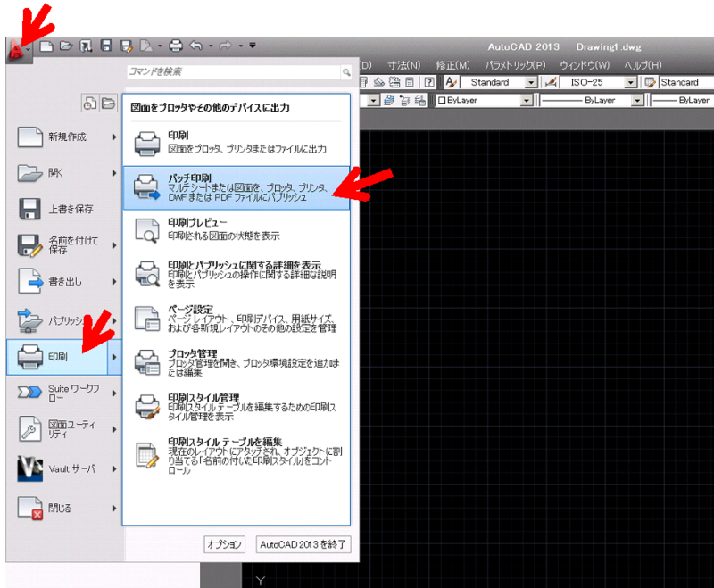Expand the 図面ユーティリティ submenu arrow
The height and width of the screenshot is (588, 714).
pyautogui.click(x=115, y=429)
